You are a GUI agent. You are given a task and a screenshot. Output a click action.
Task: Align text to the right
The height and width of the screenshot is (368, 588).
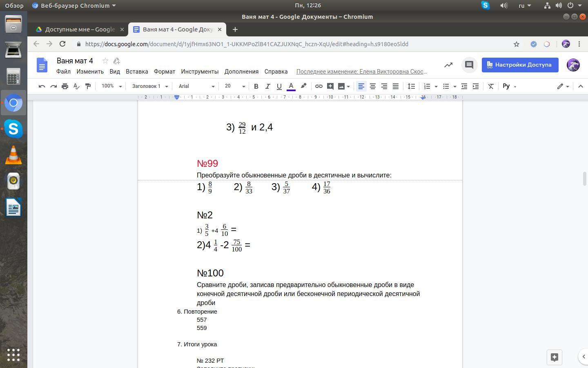click(x=384, y=86)
